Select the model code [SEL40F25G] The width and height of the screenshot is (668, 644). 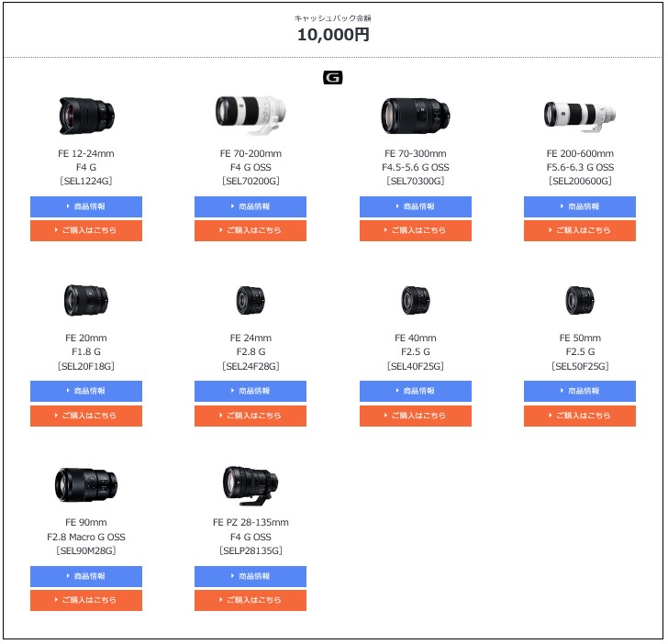click(416, 366)
